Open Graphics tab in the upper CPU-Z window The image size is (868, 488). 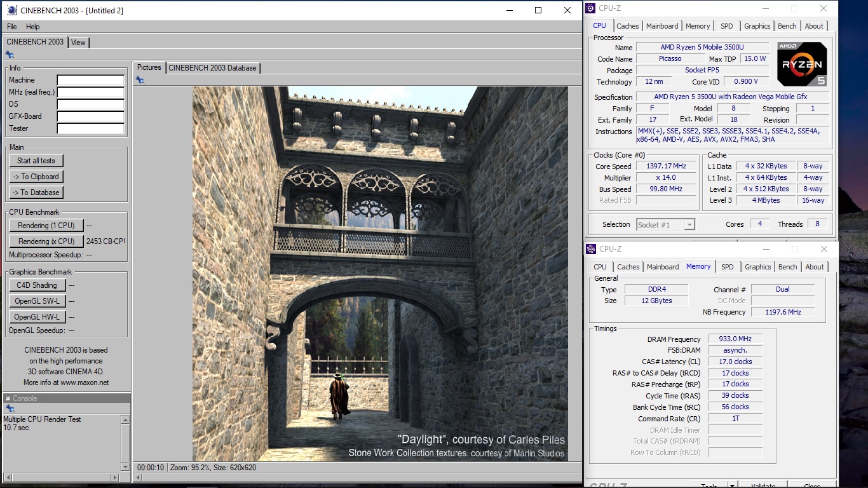[x=757, y=26]
